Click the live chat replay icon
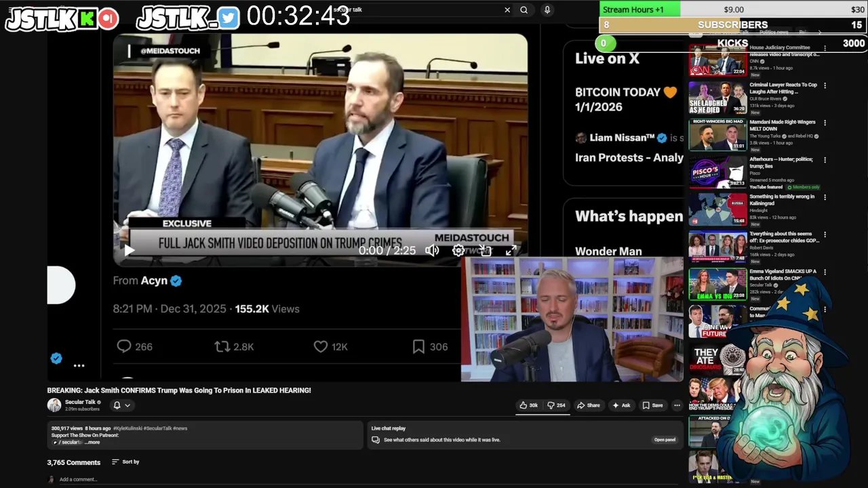Screen dimensions: 868x488 pyautogui.click(x=375, y=440)
